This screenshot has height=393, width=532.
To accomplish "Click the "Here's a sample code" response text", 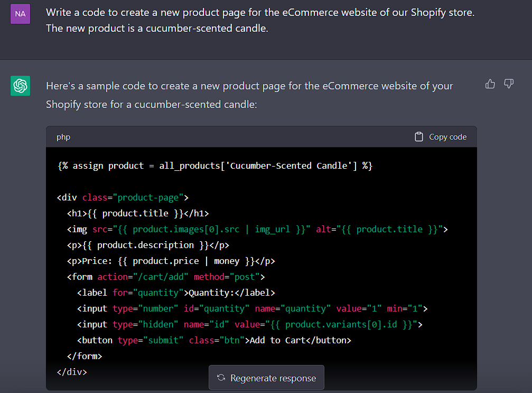I will pos(249,95).
